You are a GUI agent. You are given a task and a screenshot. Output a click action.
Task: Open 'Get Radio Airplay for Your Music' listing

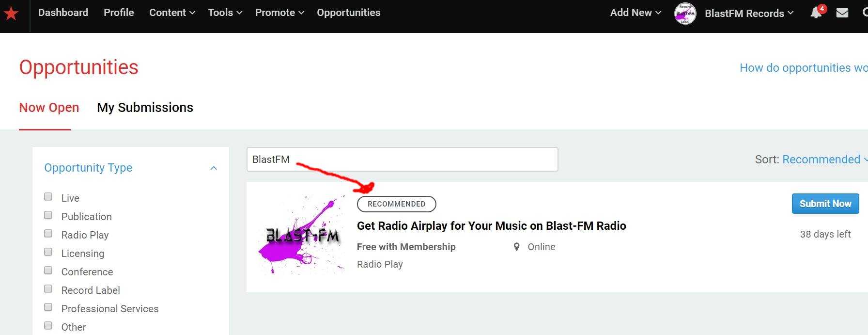point(491,226)
